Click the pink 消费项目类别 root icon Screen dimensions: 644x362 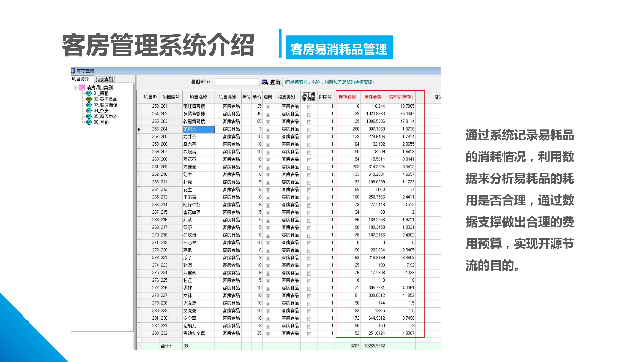pyautogui.click(x=82, y=87)
